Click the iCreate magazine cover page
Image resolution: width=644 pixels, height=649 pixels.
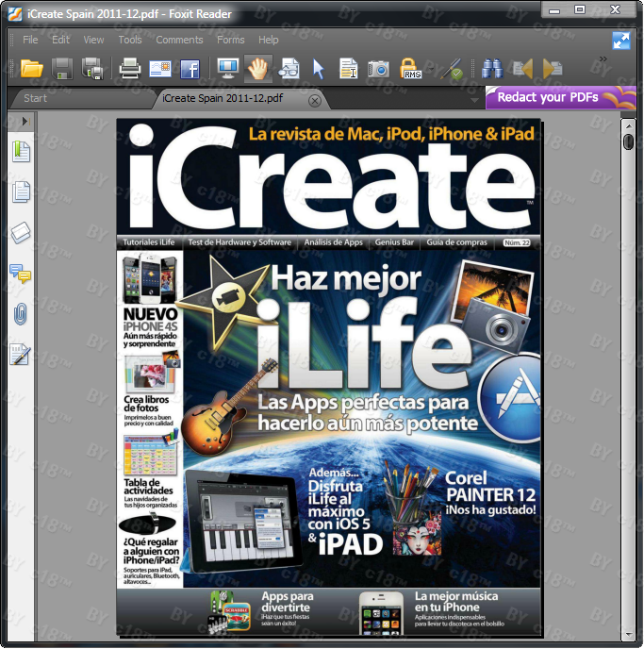pyautogui.click(x=328, y=376)
